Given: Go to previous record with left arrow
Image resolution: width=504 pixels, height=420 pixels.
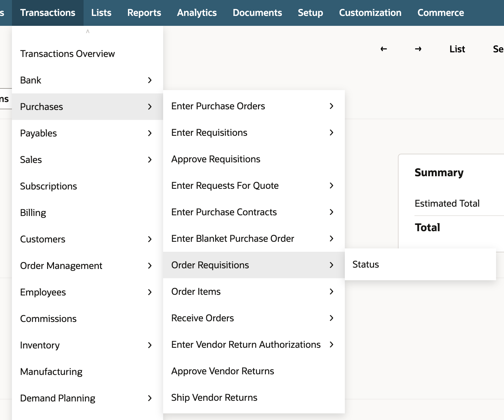Looking at the screenshot, I should 384,49.
